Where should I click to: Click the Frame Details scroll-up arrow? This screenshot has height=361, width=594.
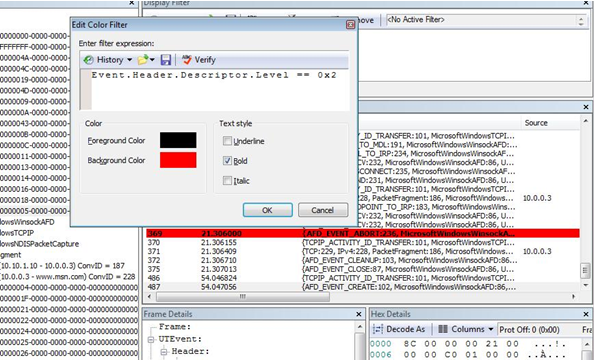click(360, 326)
